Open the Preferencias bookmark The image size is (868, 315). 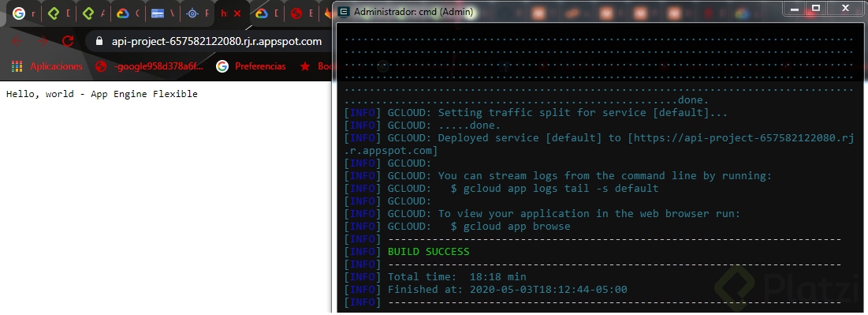251,66
